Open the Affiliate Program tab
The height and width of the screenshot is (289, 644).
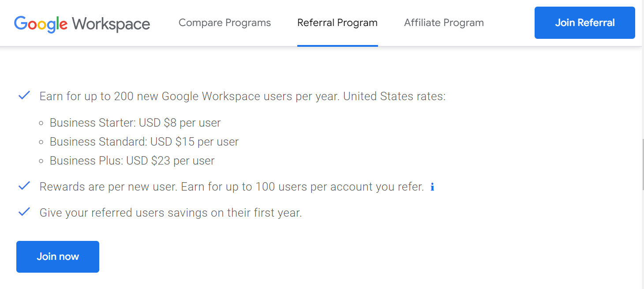point(443,23)
